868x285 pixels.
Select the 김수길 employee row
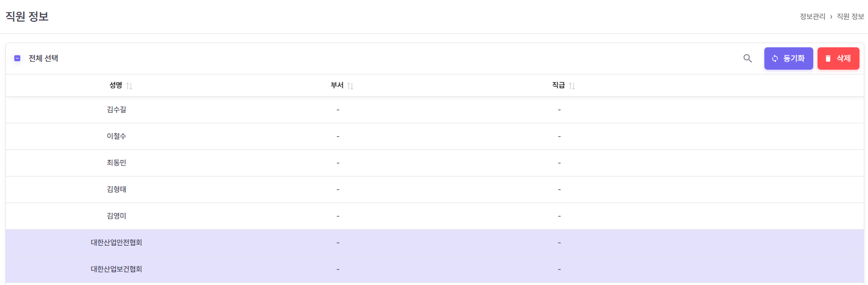[x=116, y=110]
